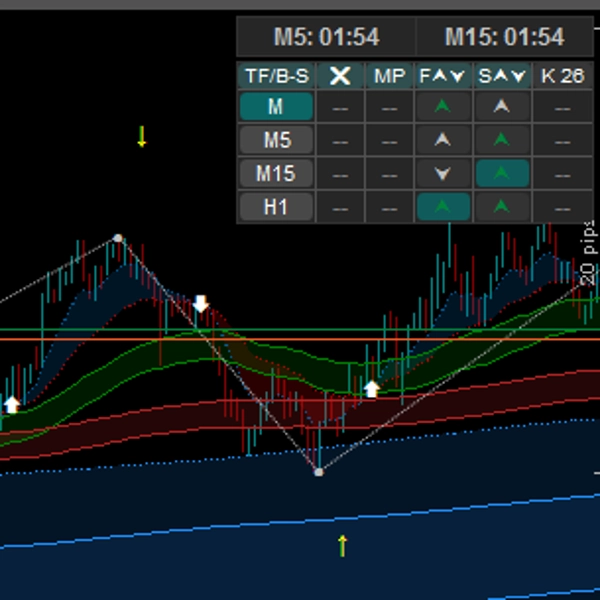600x600 pixels.
Task: Click dash in M row X column
Action: point(340,109)
